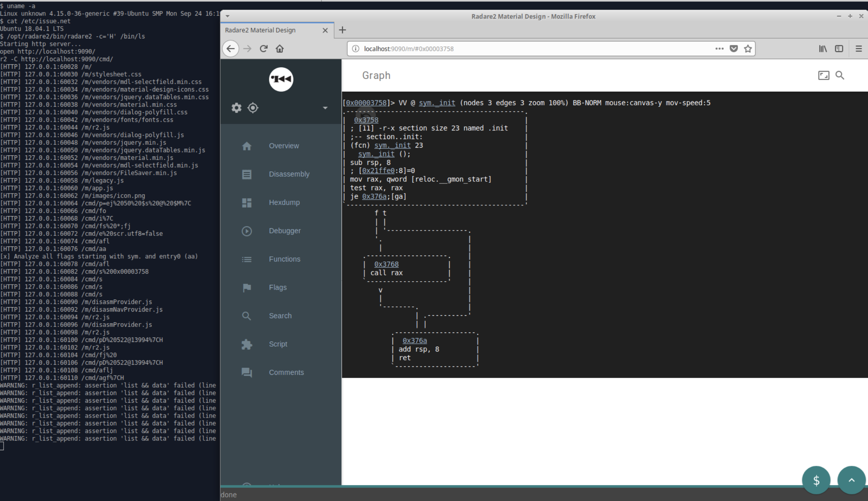This screenshot has width=868, height=501.
Task: Click the Search magnifier icon in the sidebar
Action: pos(247,316)
